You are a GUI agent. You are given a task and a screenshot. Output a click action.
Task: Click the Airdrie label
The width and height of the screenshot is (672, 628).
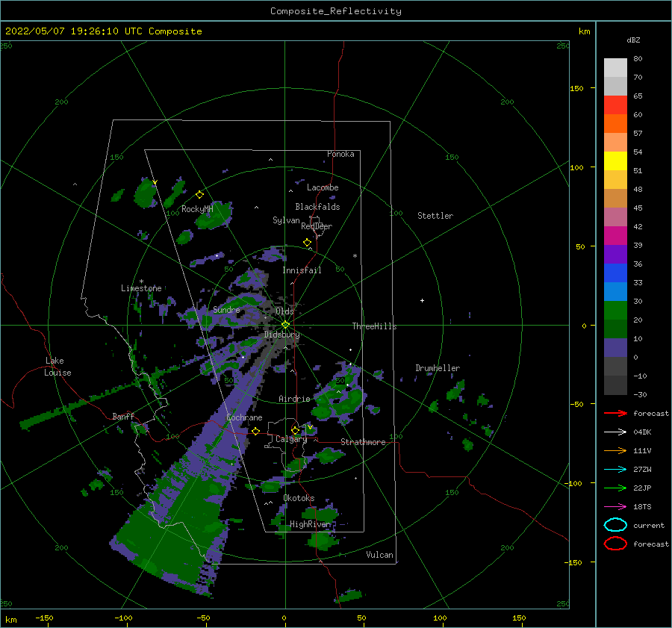[x=294, y=399]
